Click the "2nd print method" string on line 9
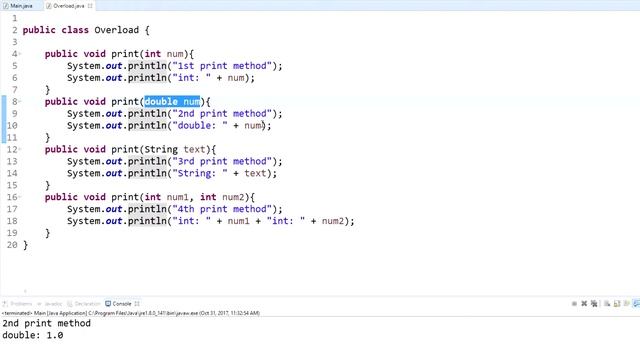 click(222, 113)
